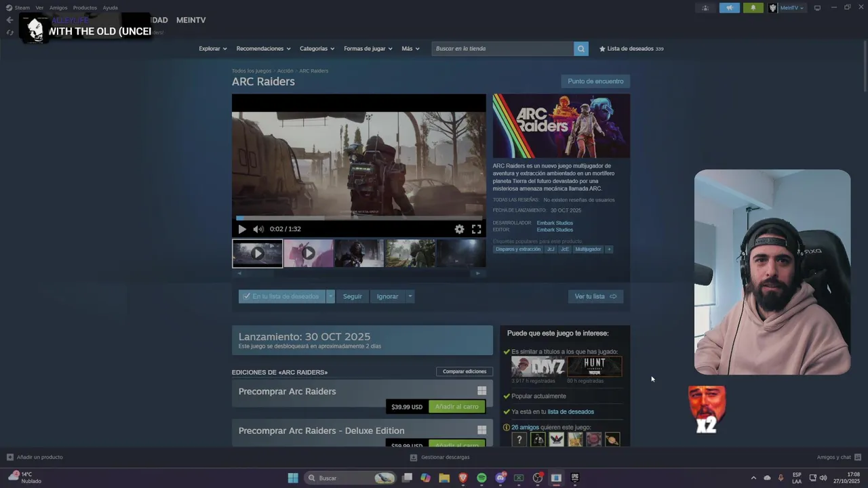Click 'Todos los juegos' breadcrumb
Image resolution: width=868 pixels, height=488 pixels.
pos(252,70)
